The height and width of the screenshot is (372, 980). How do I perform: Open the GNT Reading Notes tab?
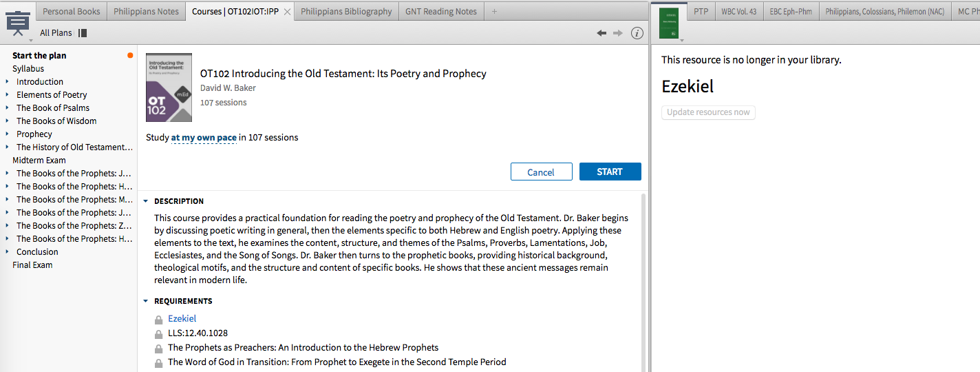click(x=441, y=12)
